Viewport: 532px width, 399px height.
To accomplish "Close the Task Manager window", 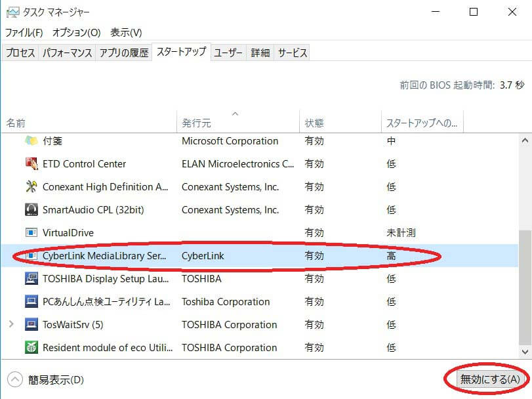I will click(x=512, y=12).
